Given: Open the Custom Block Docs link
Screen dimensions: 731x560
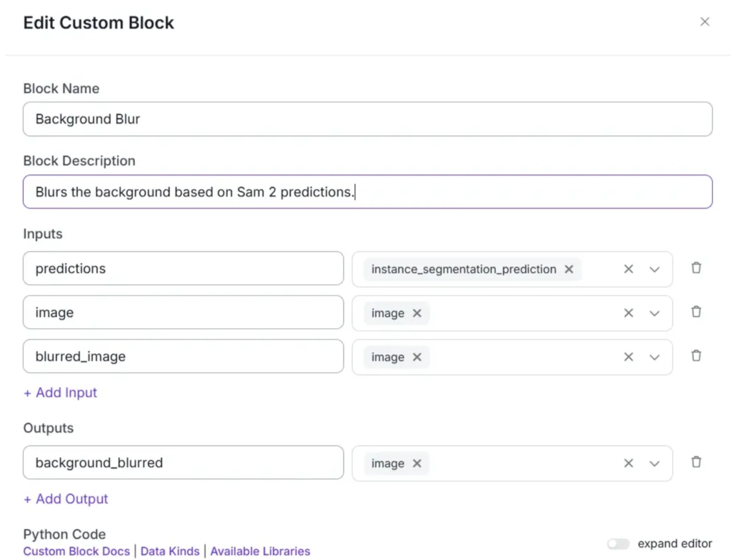Looking at the screenshot, I should click(77, 551).
